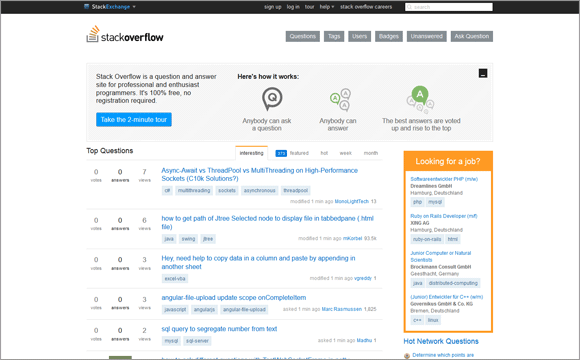The height and width of the screenshot is (360, 580).
Task: Select the week tab
Action: tap(345, 153)
